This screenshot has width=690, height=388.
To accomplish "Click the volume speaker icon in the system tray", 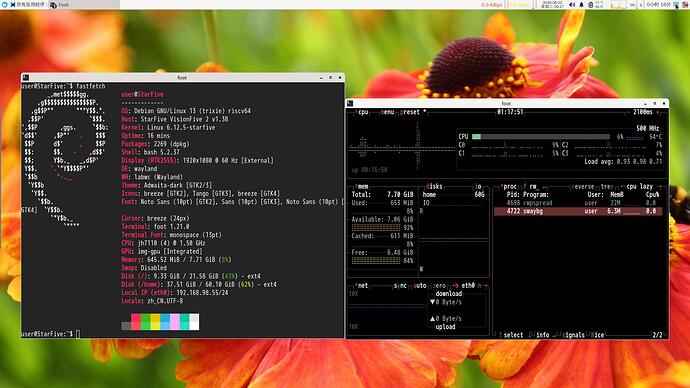I will click(x=572, y=4).
